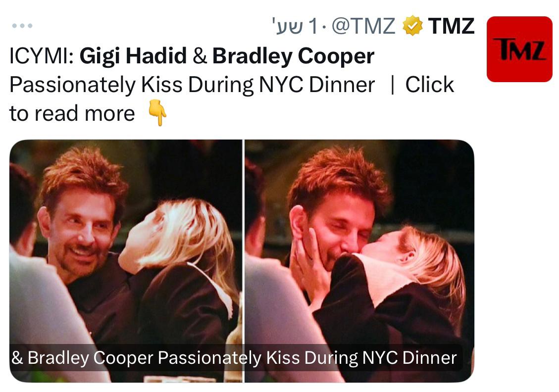This screenshot has height=392, width=559.
Task: Click the gold verified badge
Action: 412,26
